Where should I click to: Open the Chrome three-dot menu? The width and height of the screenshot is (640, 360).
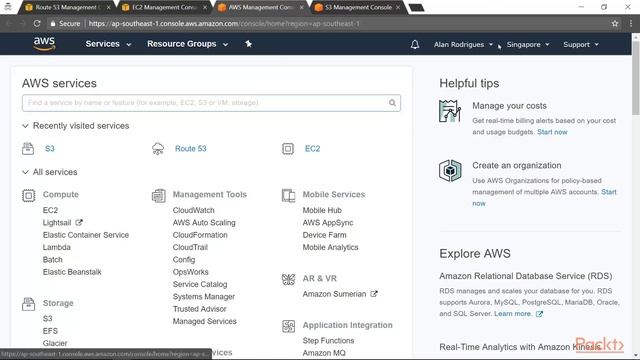pos(631,24)
